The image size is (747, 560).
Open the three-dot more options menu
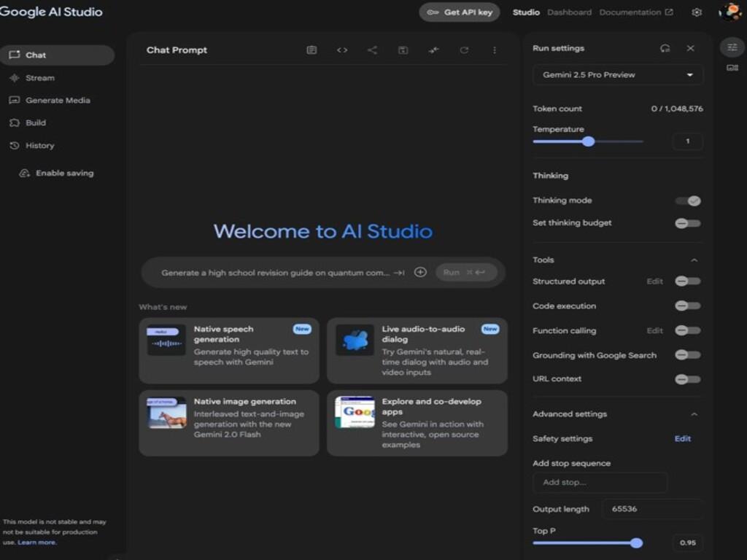[494, 50]
